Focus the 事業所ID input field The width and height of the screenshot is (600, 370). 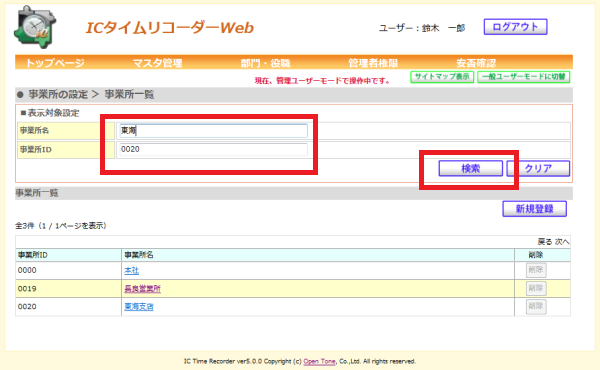click(213, 149)
